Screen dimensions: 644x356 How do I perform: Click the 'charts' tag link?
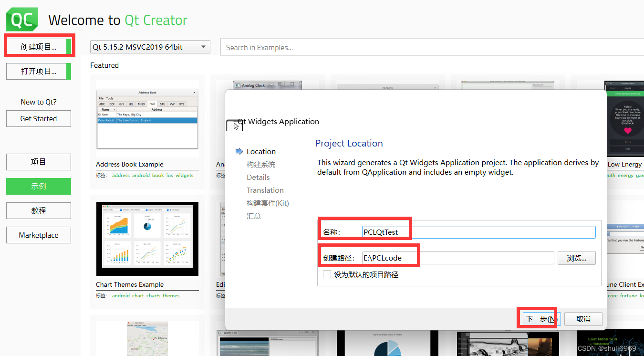coord(153,296)
